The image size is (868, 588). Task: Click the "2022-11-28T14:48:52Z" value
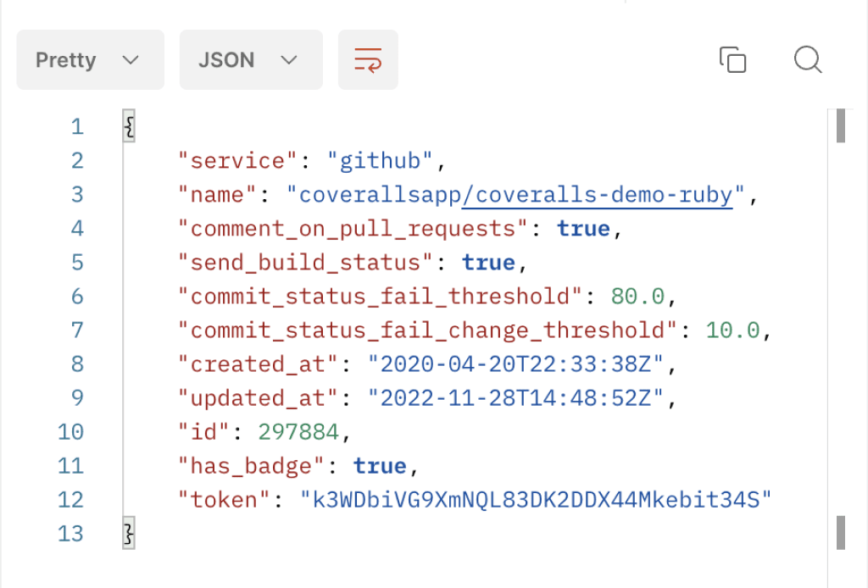515,398
